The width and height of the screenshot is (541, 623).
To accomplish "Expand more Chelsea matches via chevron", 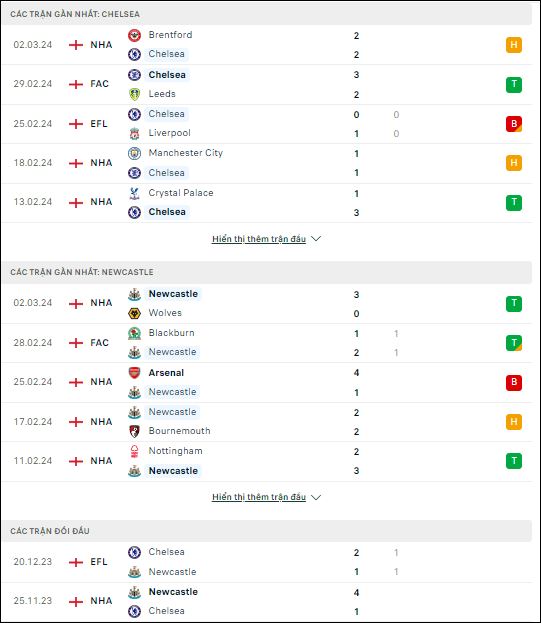I will 316,239.
